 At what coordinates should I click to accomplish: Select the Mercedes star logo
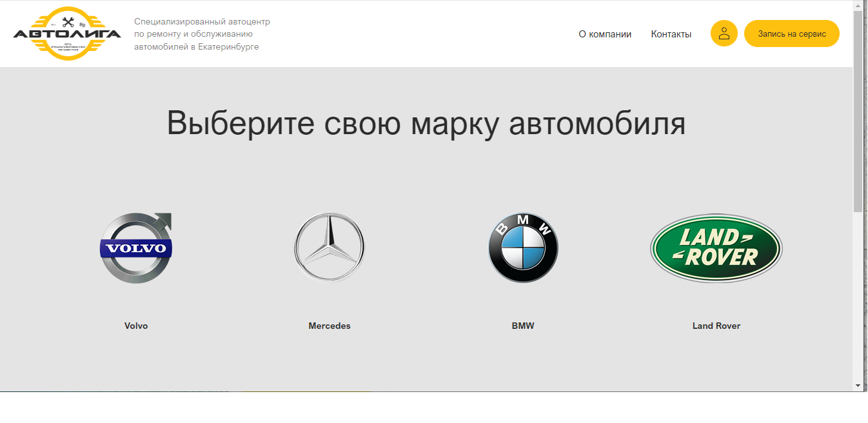point(330,248)
